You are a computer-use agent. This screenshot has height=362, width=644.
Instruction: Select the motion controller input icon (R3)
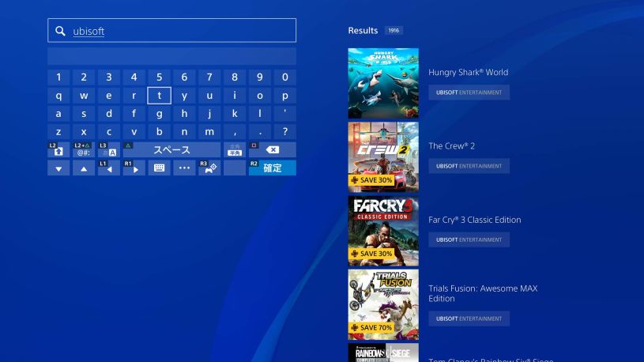pyautogui.click(x=209, y=168)
